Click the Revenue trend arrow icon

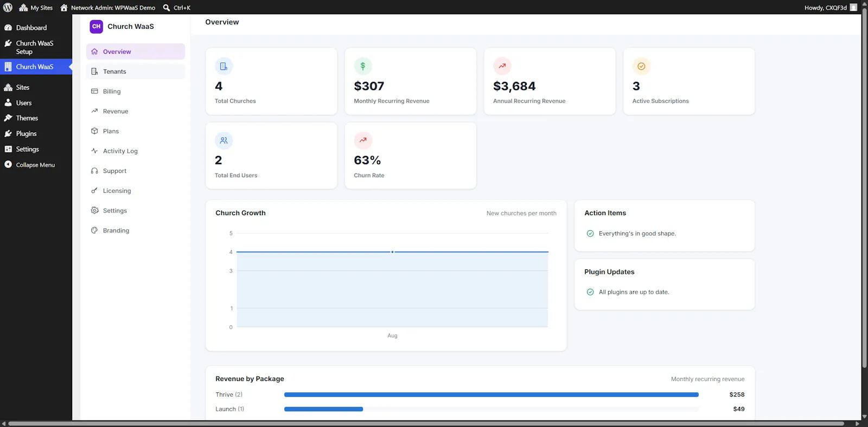(94, 111)
